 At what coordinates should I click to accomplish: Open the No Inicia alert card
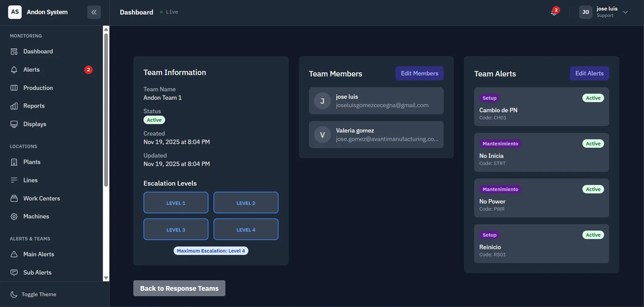pos(541,152)
